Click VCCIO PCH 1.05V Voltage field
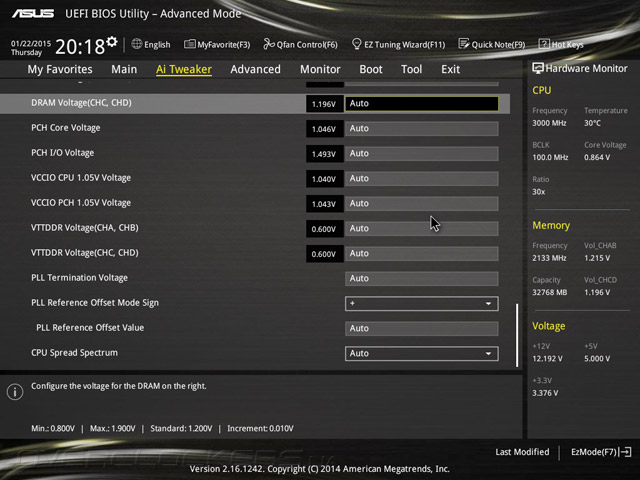The image size is (640, 480). [422, 204]
